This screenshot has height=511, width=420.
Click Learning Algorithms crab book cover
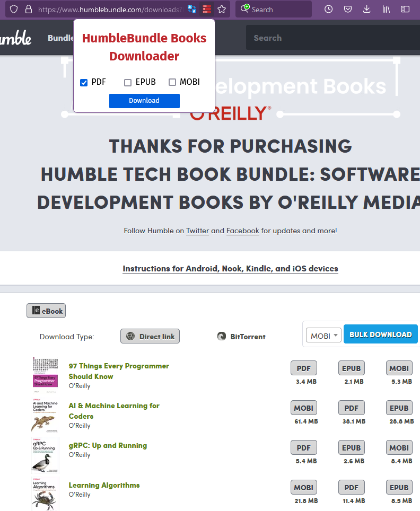(45, 494)
